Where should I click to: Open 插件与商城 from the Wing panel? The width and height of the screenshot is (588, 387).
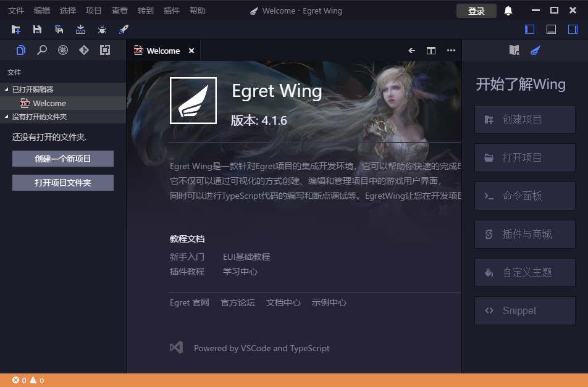[524, 234]
